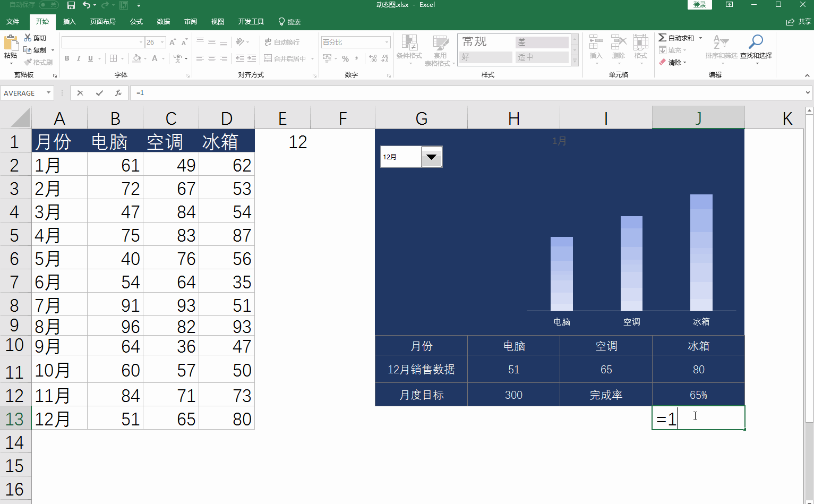814x504 pixels.
Task: Confirm entry with formula bar checkmark icon
Action: pyautogui.click(x=99, y=93)
